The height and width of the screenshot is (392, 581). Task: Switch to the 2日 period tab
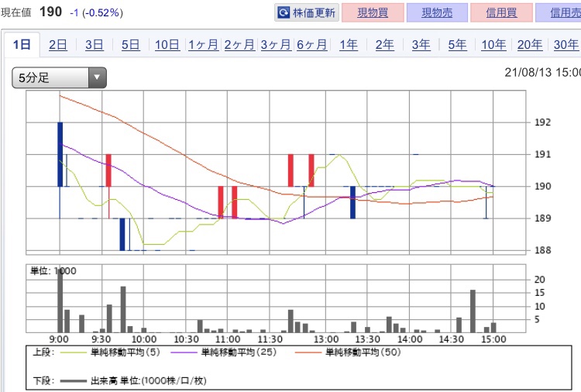coord(58,45)
